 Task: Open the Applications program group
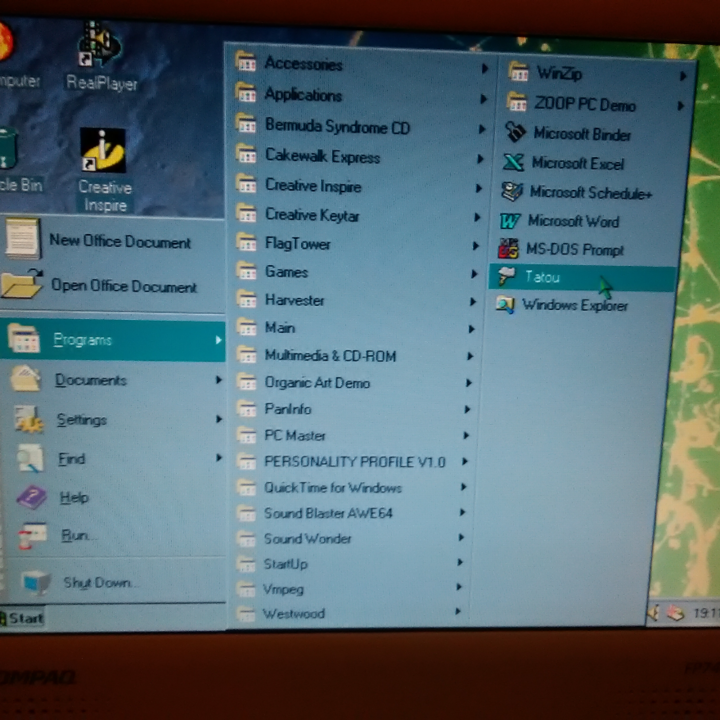tap(361, 95)
